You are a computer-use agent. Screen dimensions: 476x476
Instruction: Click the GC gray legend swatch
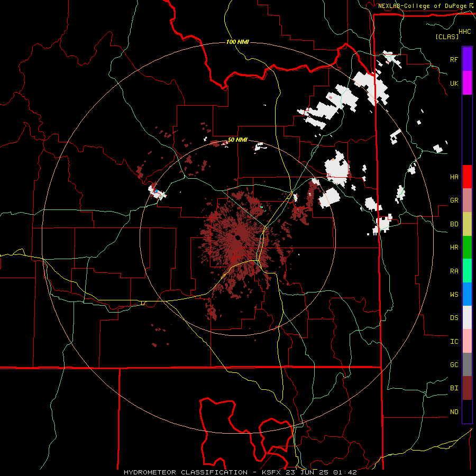click(467, 364)
